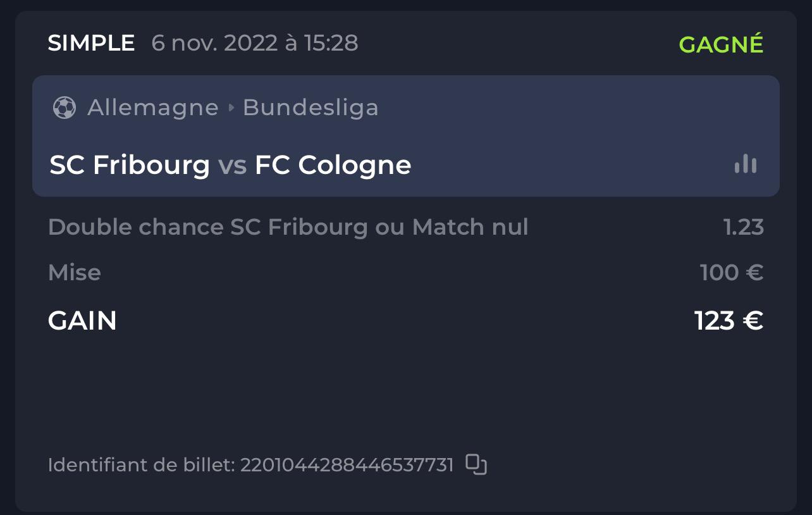Select the SC Fribourg team name
The width and height of the screenshot is (812, 515).
[130, 165]
